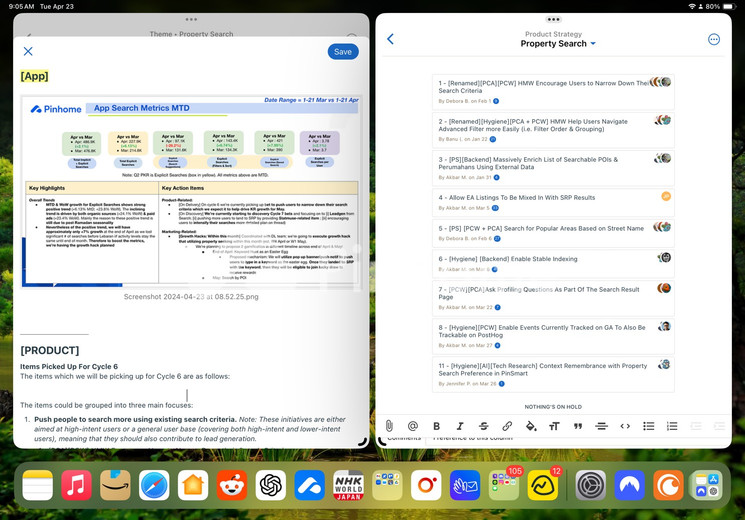Go back using the left chevron

click(390, 39)
